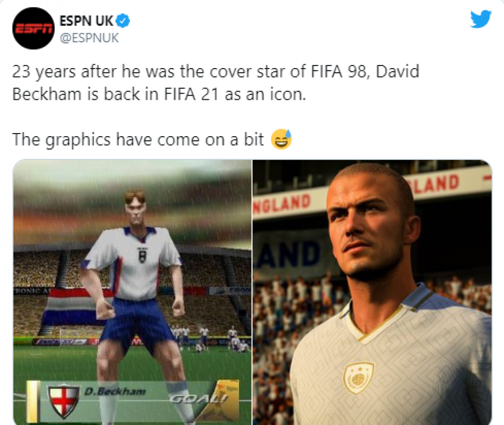Click the England shield crest in the goal banner

(64, 401)
